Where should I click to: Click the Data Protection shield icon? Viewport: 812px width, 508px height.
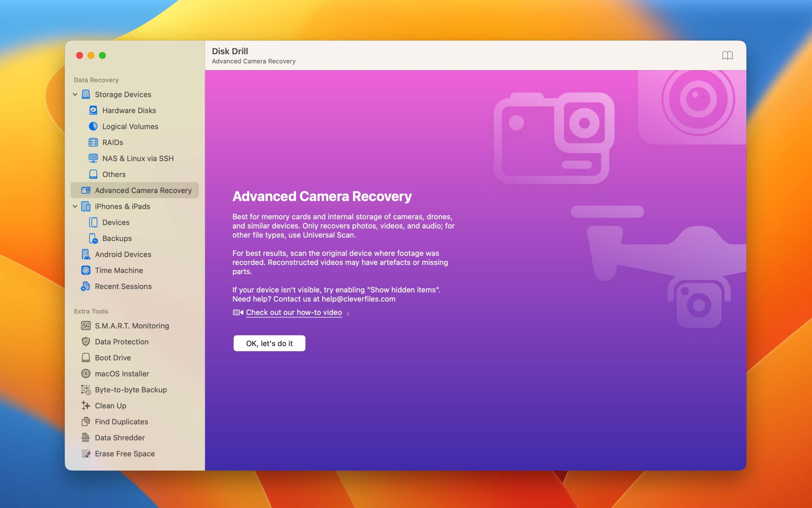(x=86, y=342)
